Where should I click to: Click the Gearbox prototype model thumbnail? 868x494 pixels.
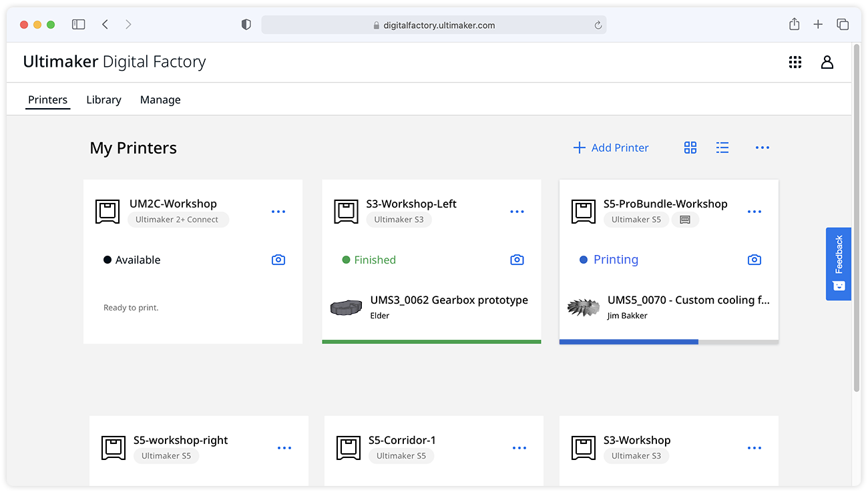click(x=347, y=308)
